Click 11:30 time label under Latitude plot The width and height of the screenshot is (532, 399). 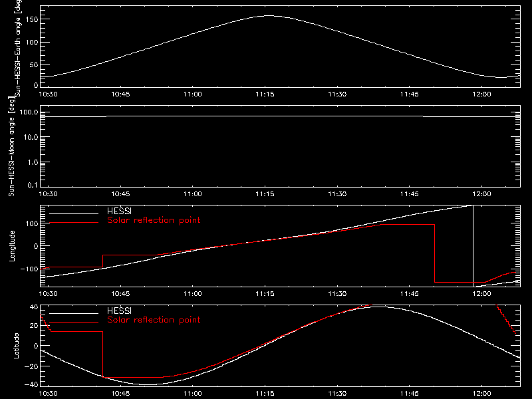pos(337,394)
